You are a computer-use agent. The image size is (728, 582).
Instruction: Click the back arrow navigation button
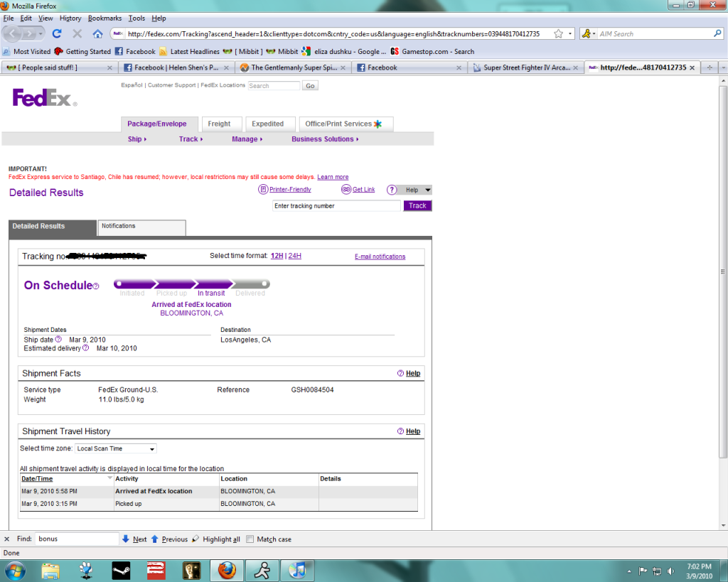click(x=13, y=33)
